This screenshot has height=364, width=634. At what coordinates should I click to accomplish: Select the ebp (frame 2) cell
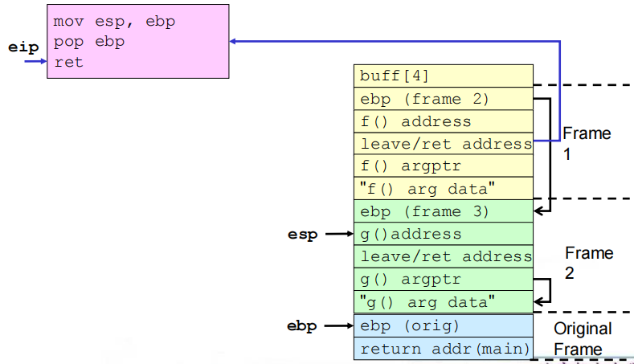443,99
